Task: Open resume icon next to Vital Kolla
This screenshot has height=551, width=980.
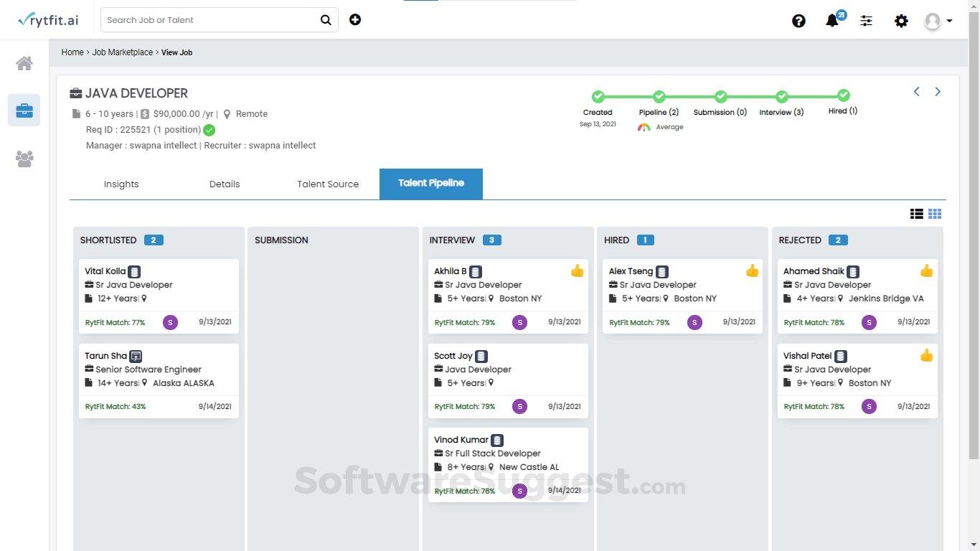Action: click(134, 272)
